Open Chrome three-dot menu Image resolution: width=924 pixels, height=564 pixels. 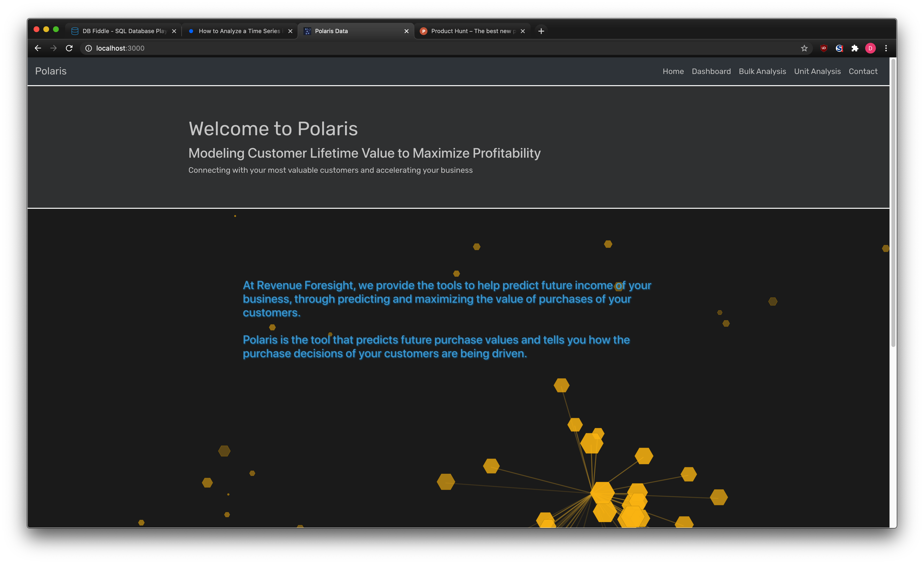(886, 48)
